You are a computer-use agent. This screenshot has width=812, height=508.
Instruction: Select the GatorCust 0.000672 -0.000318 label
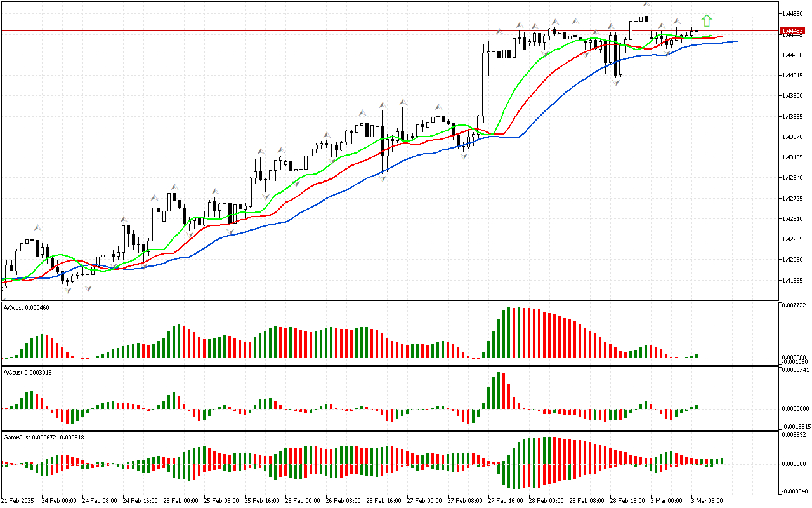click(44, 438)
